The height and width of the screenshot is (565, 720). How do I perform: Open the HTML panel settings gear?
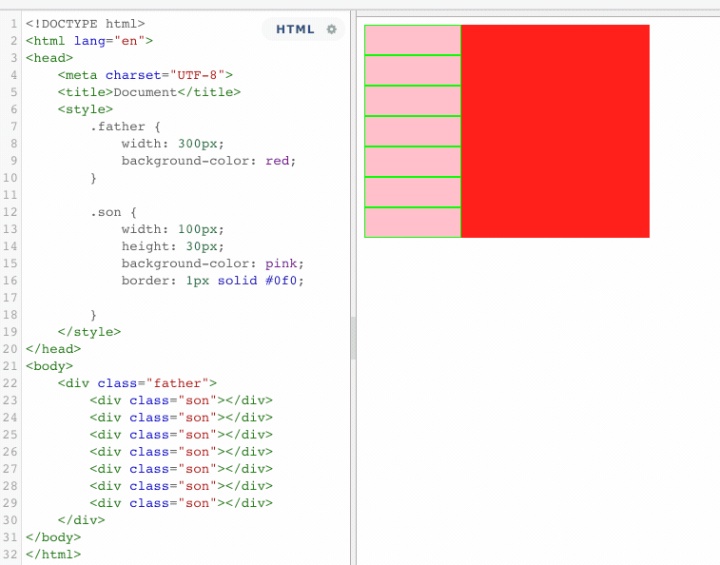pyautogui.click(x=332, y=30)
